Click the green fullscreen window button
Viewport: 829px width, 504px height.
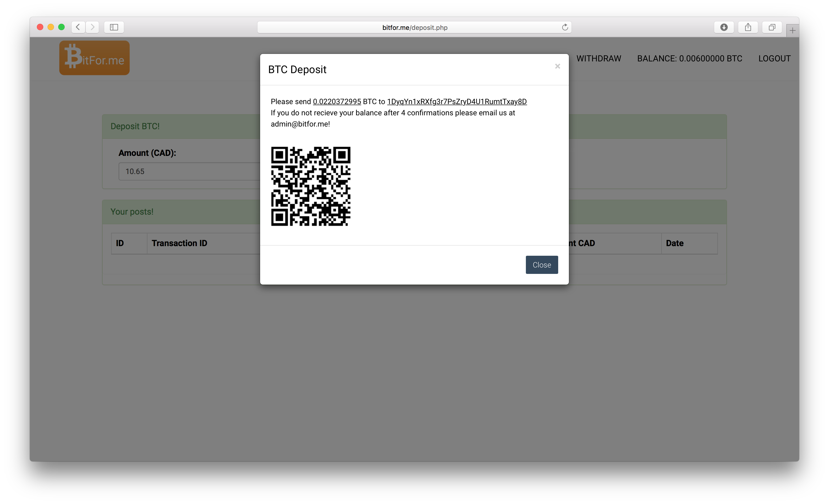[61, 27]
